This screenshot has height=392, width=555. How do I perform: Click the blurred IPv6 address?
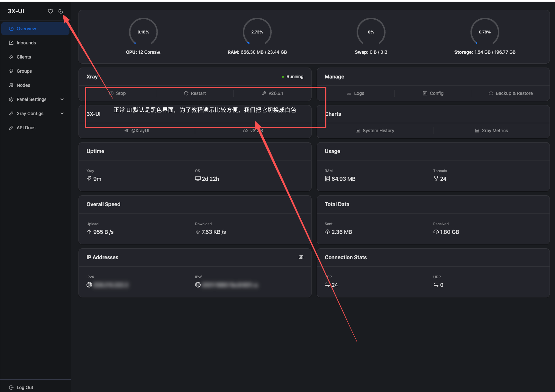point(230,285)
